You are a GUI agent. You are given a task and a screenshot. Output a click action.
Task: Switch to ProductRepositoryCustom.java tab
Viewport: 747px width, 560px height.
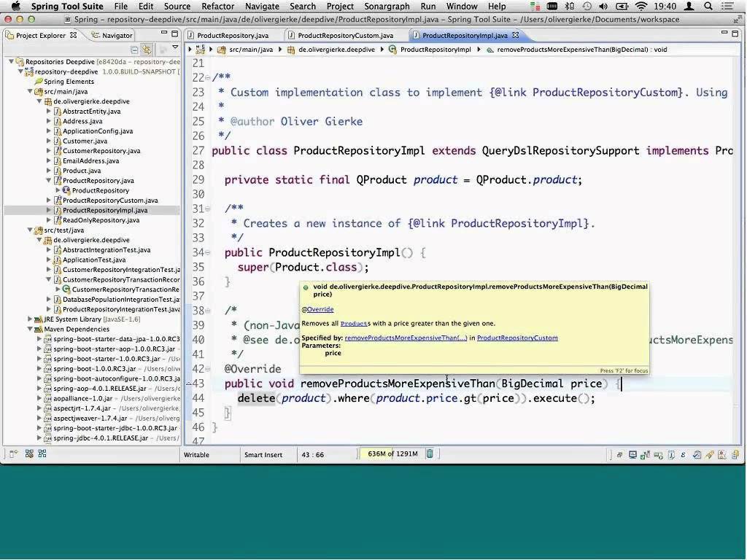[x=344, y=35]
